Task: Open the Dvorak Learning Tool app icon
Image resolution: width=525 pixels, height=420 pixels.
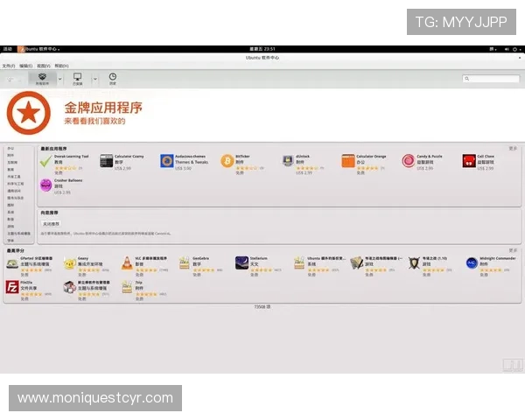Action: (x=45, y=161)
